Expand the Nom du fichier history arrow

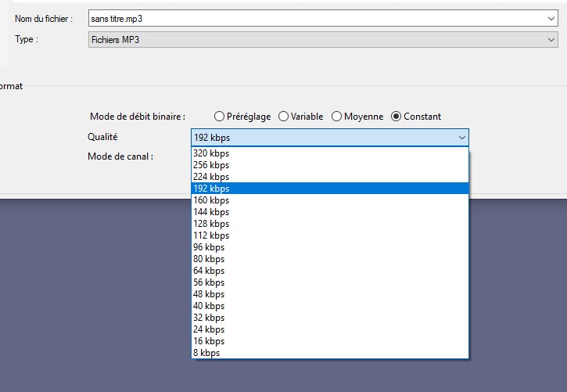(551, 19)
